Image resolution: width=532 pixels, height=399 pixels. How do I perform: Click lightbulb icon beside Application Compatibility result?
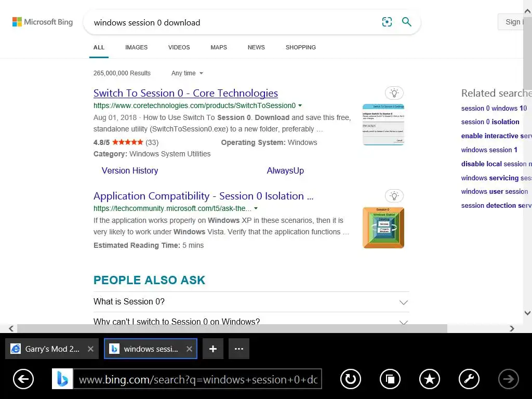(x=394, y=196)
